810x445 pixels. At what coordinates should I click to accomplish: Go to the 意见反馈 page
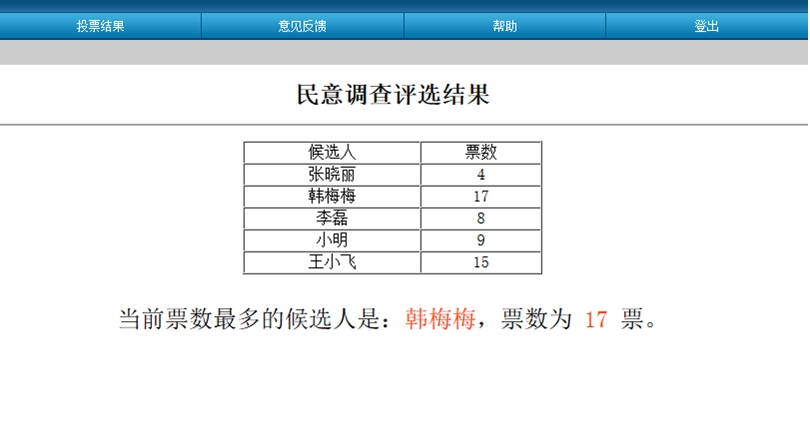(x=302, y=26)
